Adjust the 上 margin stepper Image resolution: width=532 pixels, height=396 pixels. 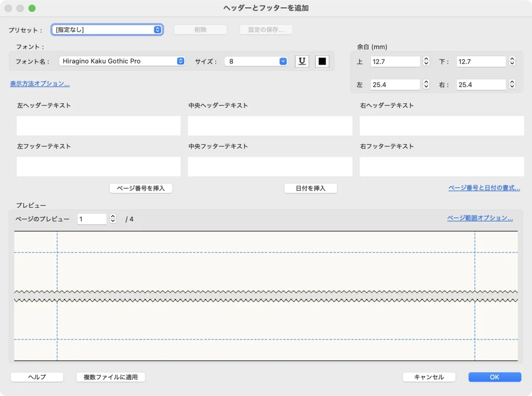click(426, 61)
